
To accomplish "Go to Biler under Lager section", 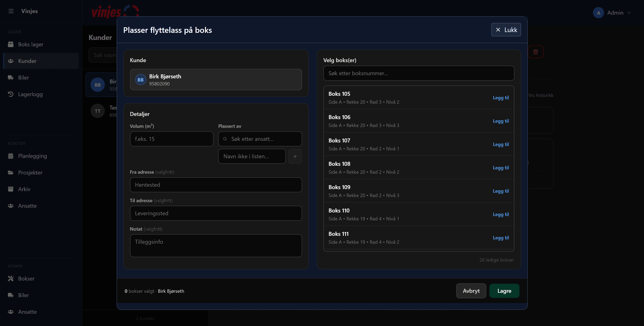I will 23,78.
